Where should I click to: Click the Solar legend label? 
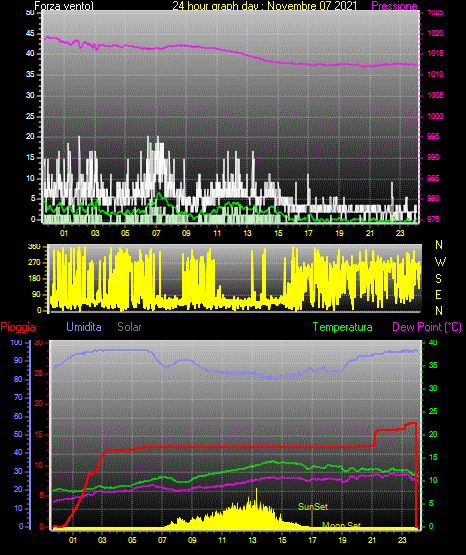click(129, 327)
